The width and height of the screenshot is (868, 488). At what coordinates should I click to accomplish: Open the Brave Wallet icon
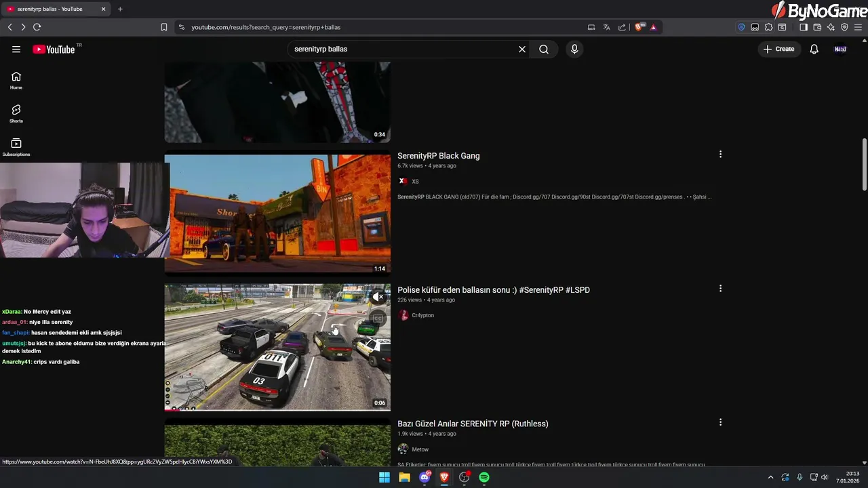coord(817,27)
